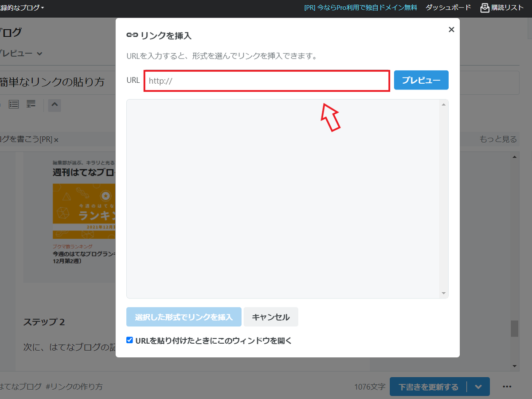Click もっと見る link
This screenshot has width=532, height=399.
click(498, 139)
